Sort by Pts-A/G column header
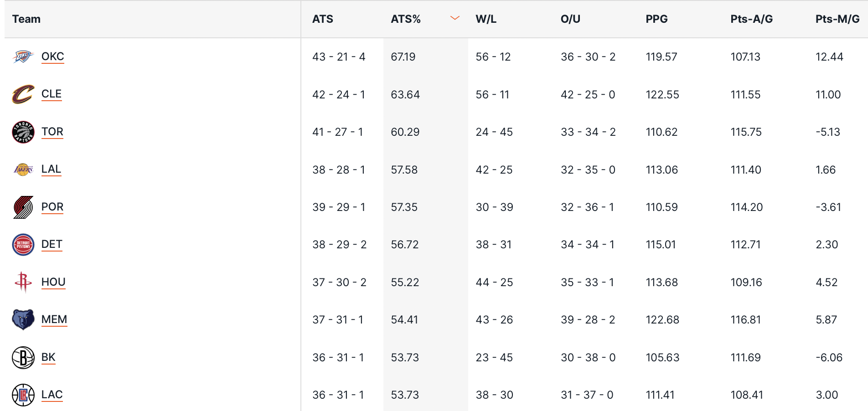The image size is (868, 411). point(752,19)
